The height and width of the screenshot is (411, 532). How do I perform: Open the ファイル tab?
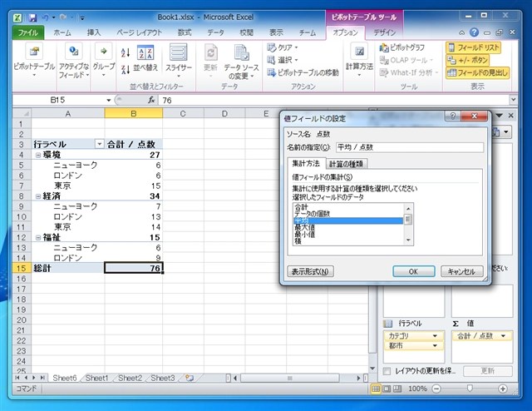point(27,32)
